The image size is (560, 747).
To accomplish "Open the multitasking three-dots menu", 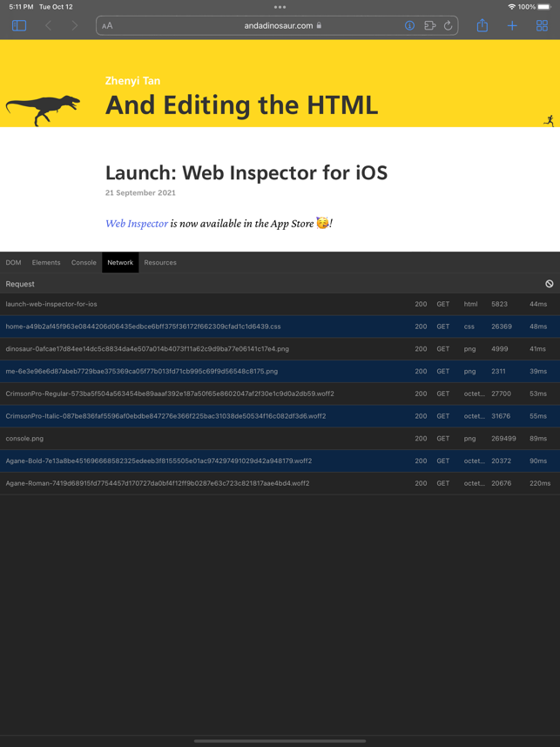I will point(280,7).
